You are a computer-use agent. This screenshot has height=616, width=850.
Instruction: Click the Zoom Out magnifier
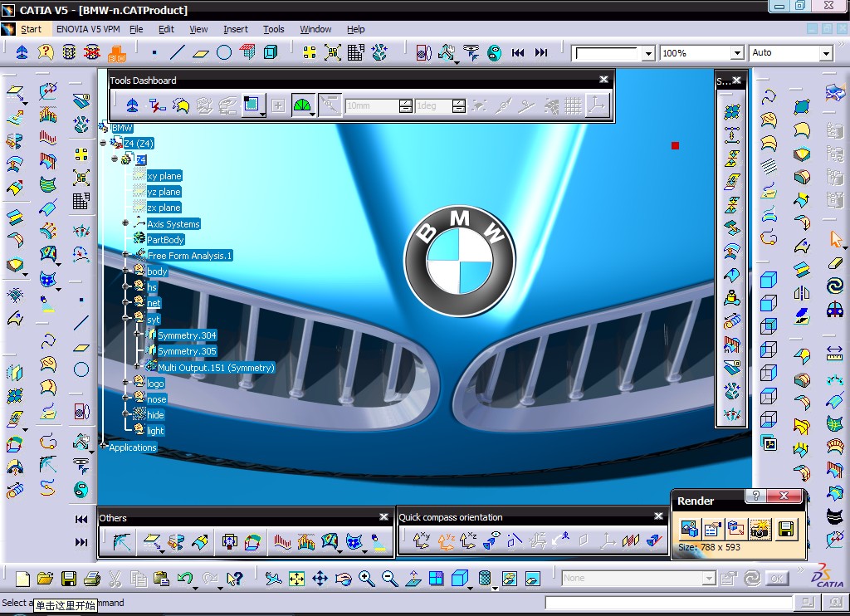[390, 579]
